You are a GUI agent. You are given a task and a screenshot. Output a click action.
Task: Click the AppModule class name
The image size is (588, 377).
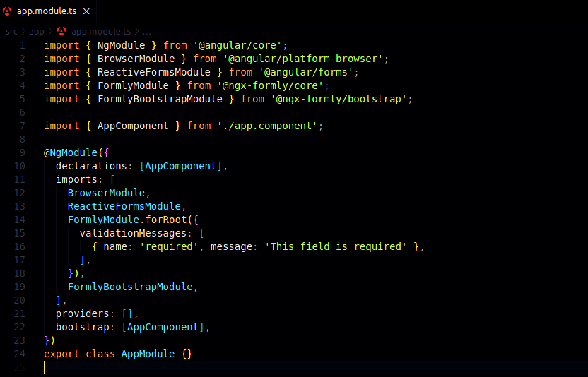tap(148, 354)
